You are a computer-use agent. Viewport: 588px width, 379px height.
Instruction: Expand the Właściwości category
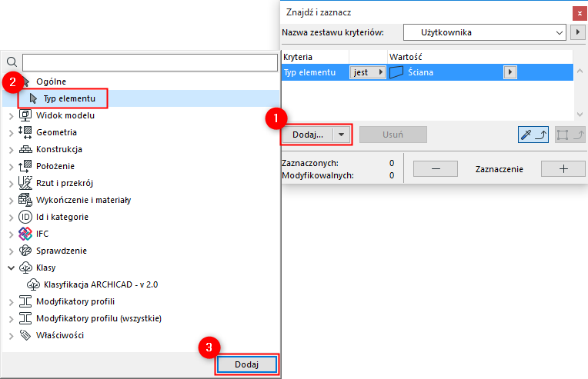click(x=12, y=336)
